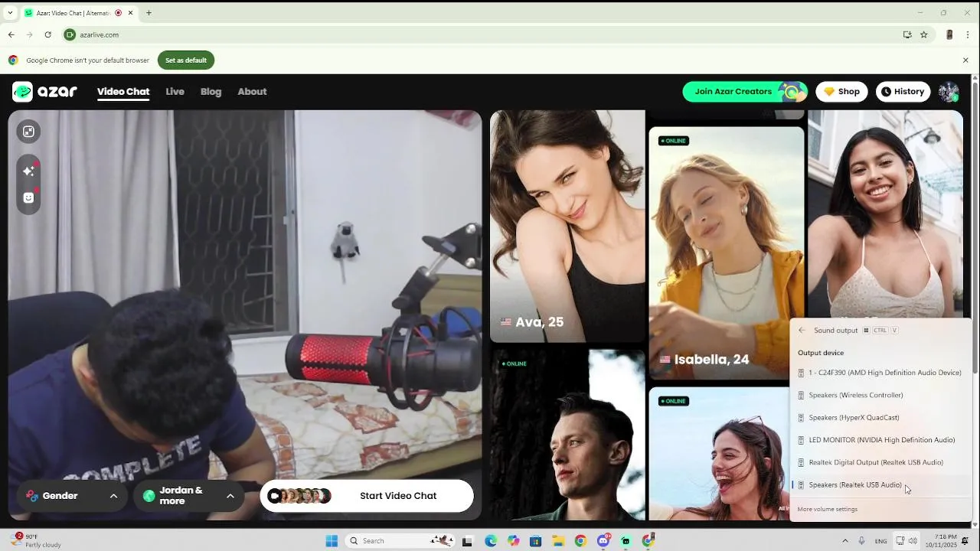Click the profile avatar in the header
980x551 pixels.
tap(949, 92)
